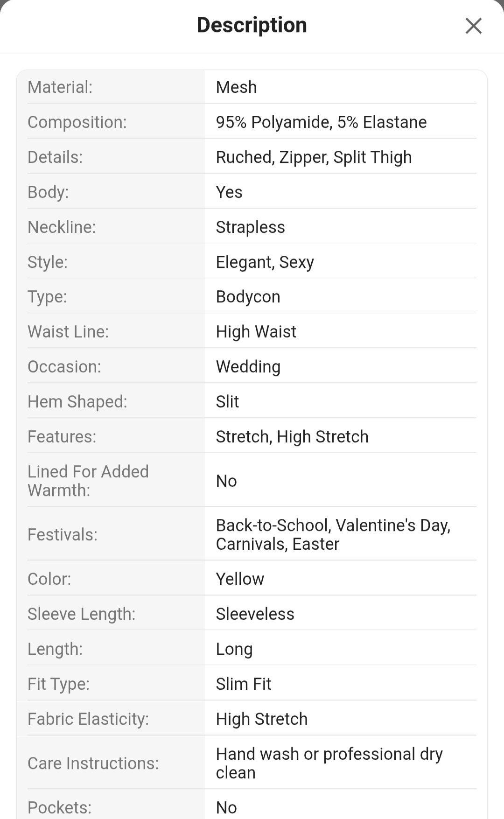The image size is (504, 819).
Task: Tap the Description heading
Action: (x=252, y=25)
